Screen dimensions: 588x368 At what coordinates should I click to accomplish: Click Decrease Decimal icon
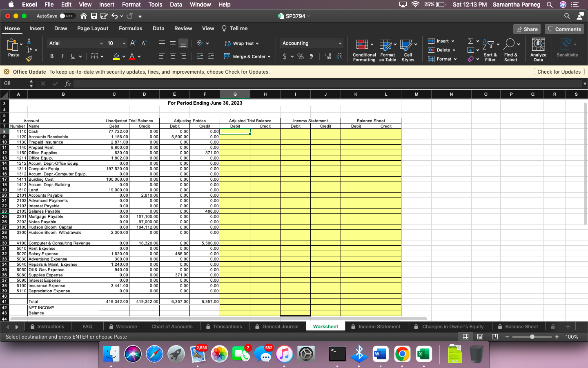point(339,56)
